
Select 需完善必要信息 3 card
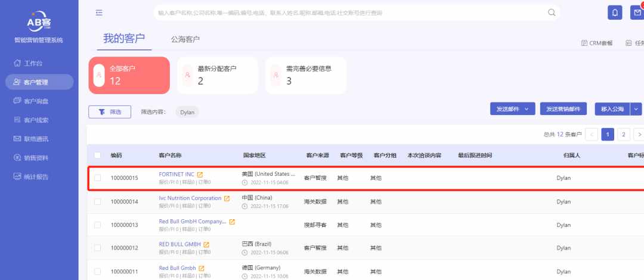(x=305, y=75)
